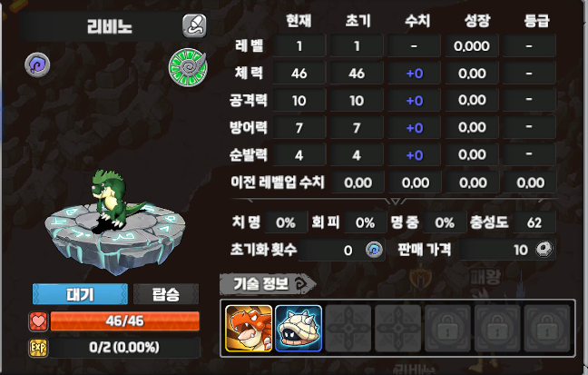Screen dimensions: 588x375
Task: Click the red HP bar showing 46/46
Action: pyautogui.click(x=125, y=321)
